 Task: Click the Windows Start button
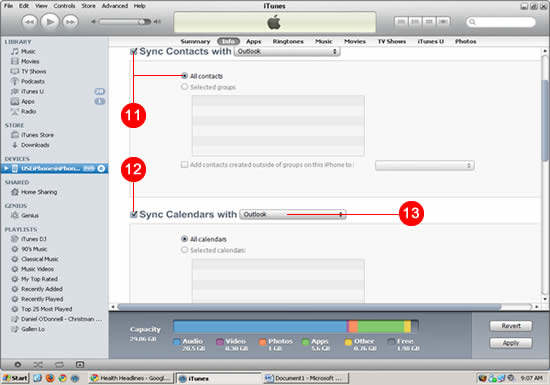pos(15,378)
